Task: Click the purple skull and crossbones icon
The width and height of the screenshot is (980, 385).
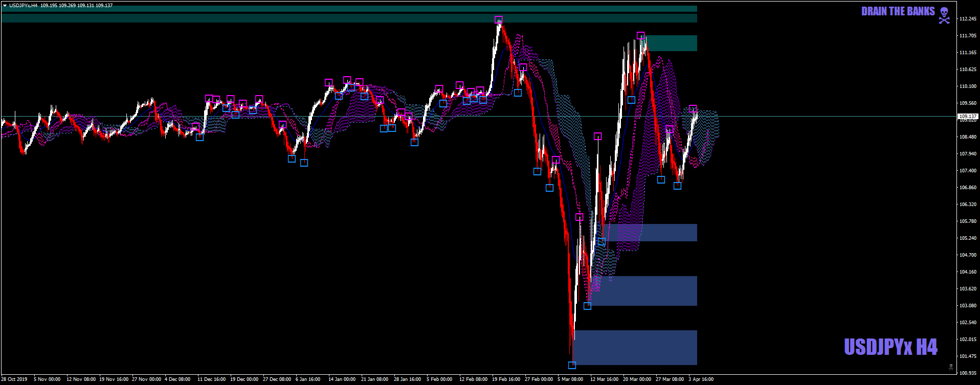Action: coord(944,15)
